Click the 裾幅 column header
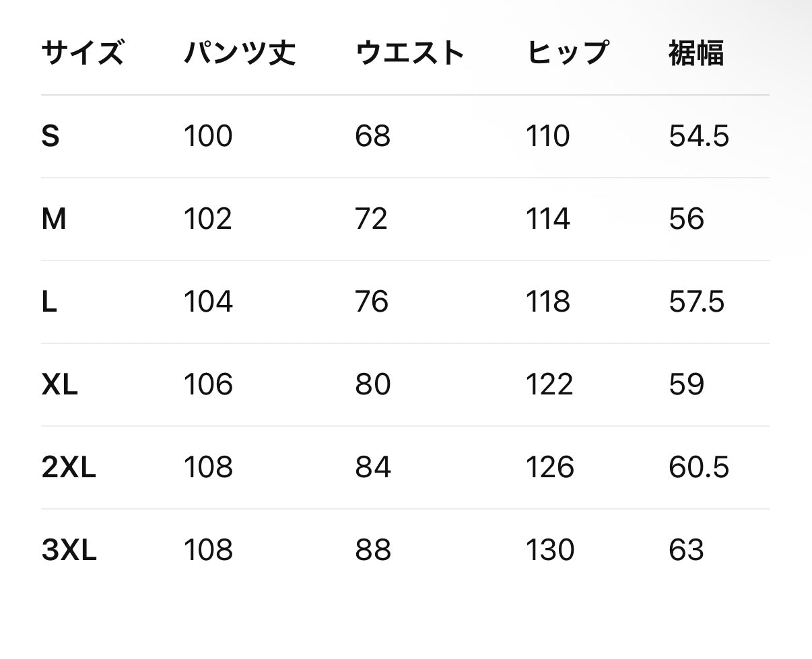The height and width of the screenshot is (659, 812). click(696, 53)
